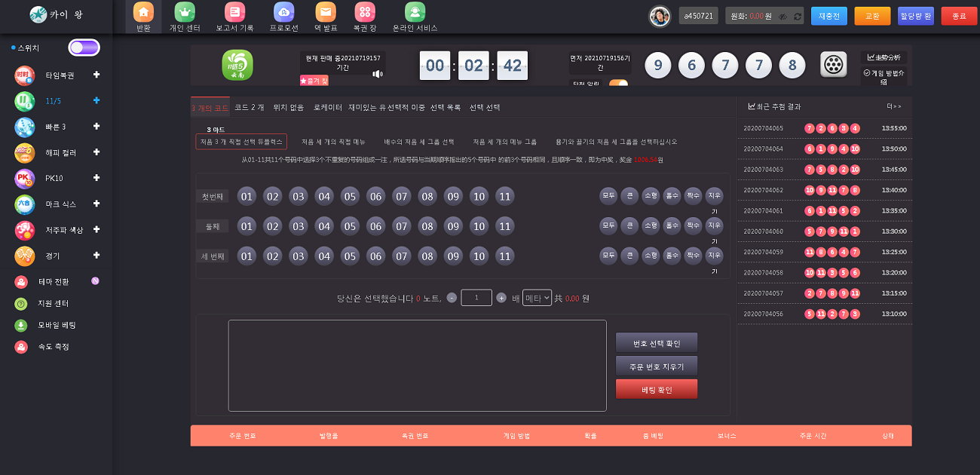Open the 개인 센터 crown icon

point(185,12)
